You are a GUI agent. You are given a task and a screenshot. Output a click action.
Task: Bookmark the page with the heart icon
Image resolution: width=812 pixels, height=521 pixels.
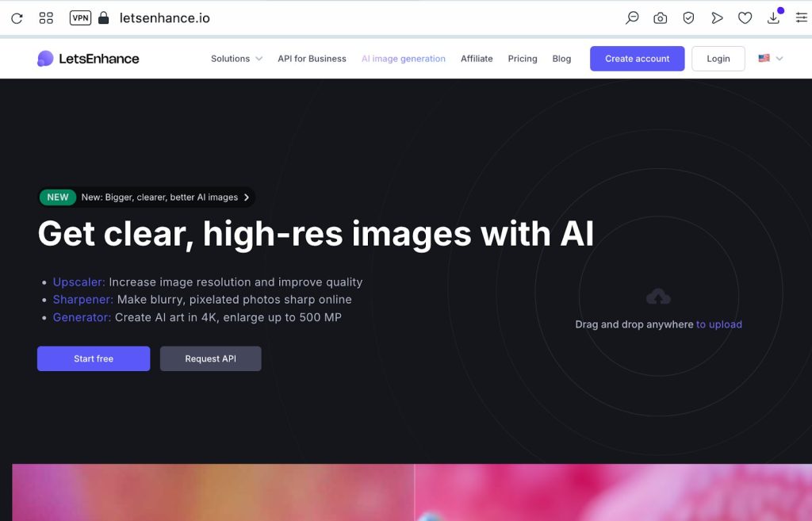point(745,18)
